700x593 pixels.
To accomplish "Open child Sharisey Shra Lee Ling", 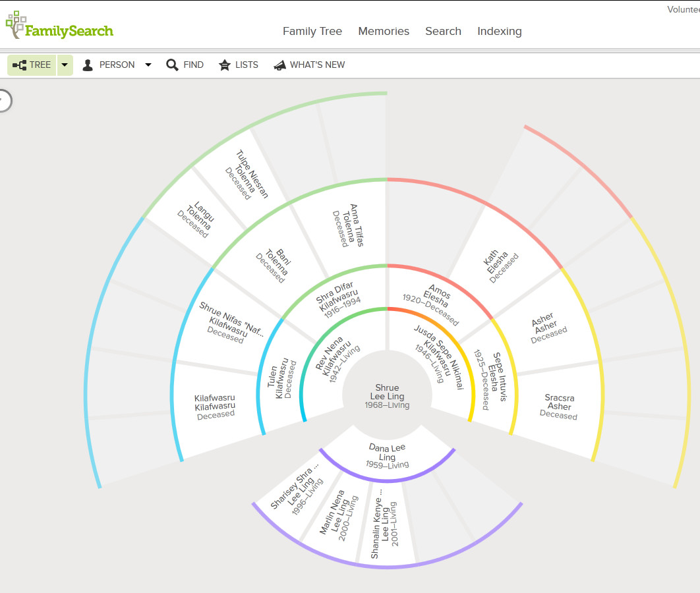I will [297, 490].
